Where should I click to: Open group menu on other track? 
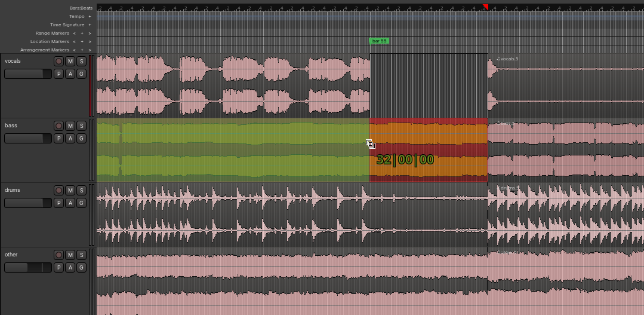point(81,268)
